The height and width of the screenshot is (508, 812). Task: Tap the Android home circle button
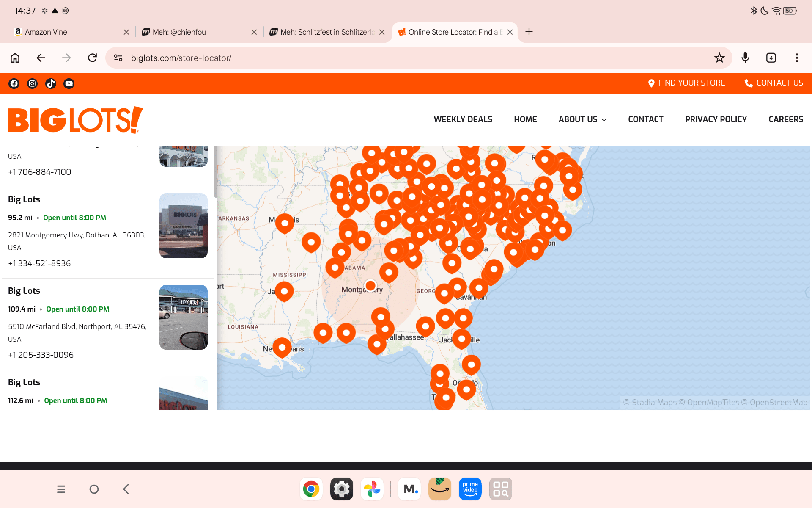(94, 489)
